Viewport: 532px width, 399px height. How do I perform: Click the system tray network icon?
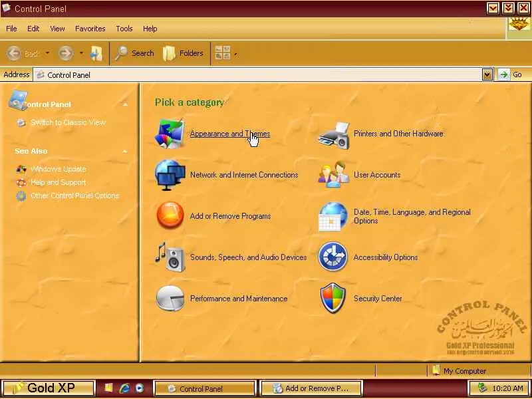coord(481,388)
